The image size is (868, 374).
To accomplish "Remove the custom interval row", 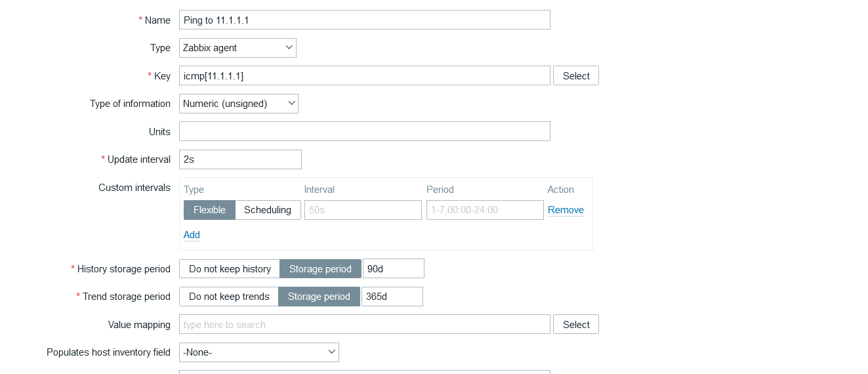I will [x=566, y=210].
